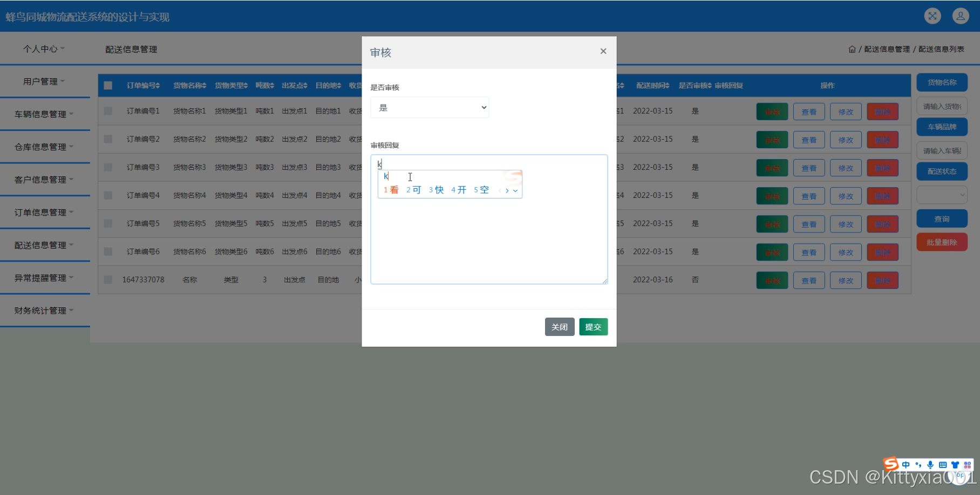
Task: Expand the IME candidate list chevron
Action: tap(515, 190)
